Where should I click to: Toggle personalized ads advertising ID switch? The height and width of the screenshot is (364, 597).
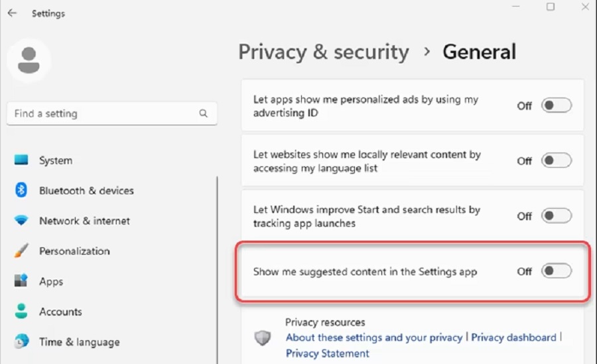coord(557,105)
